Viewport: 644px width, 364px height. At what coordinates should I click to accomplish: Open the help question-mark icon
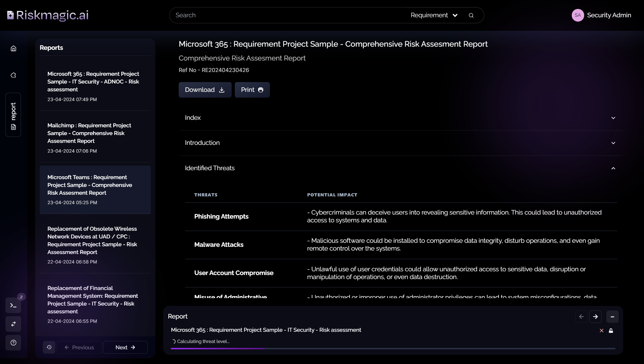click(x=13, y=343)
